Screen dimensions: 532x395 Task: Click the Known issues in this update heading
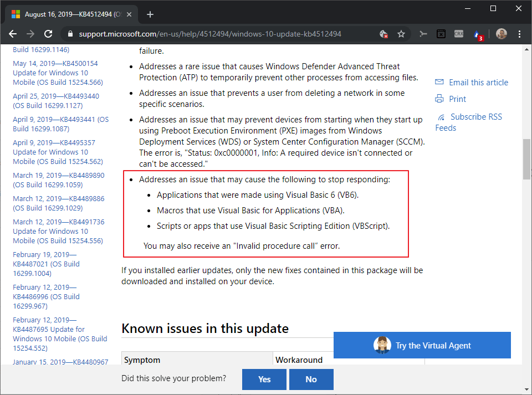tap(205, 329)
